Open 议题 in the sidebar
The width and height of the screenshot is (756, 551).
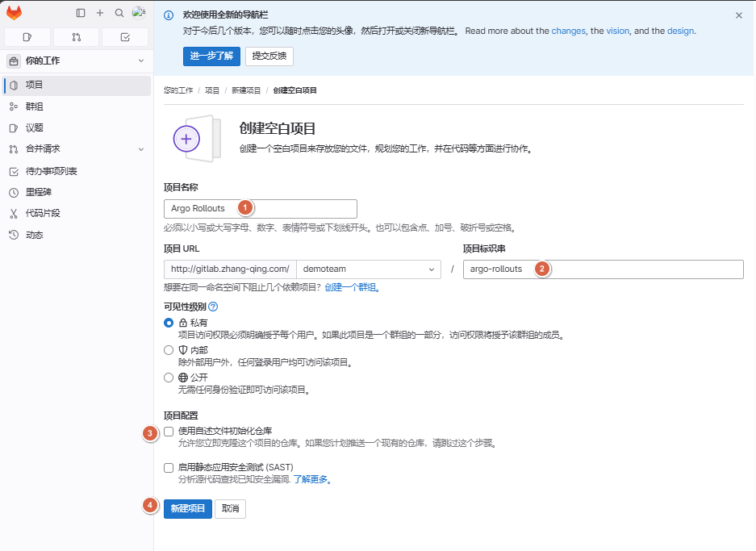pyautogui.click(x=77, y=127)
